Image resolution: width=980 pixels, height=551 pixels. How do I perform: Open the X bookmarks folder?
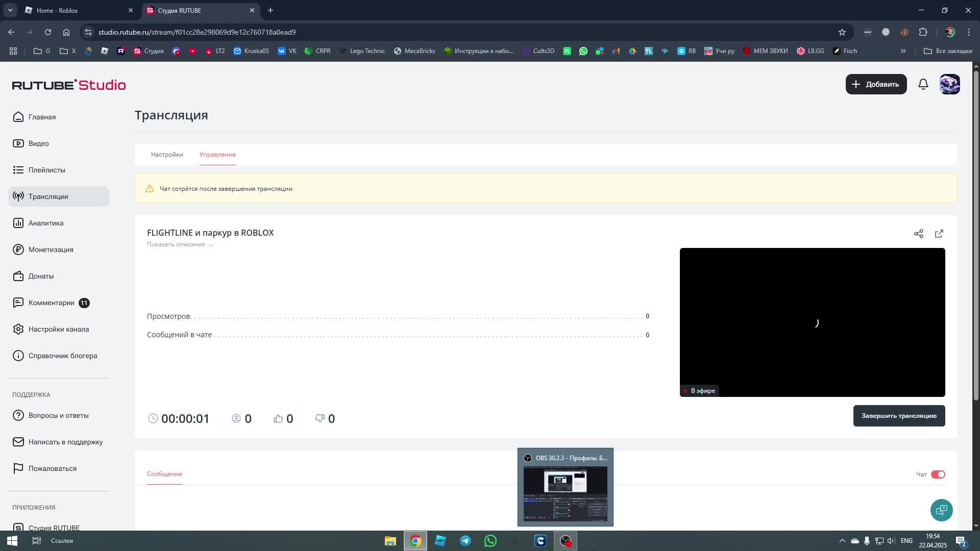coord(67,51)
